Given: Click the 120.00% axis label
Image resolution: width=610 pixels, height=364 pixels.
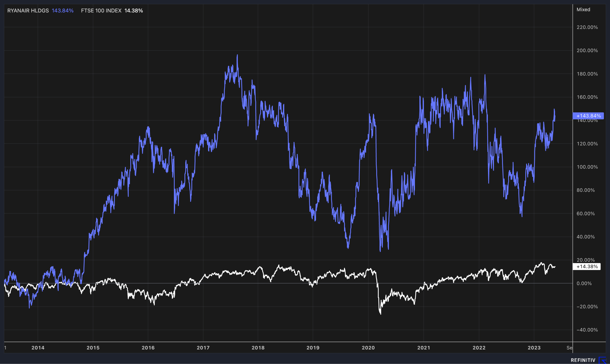Looking at the screenshot, I should point(587,144).
